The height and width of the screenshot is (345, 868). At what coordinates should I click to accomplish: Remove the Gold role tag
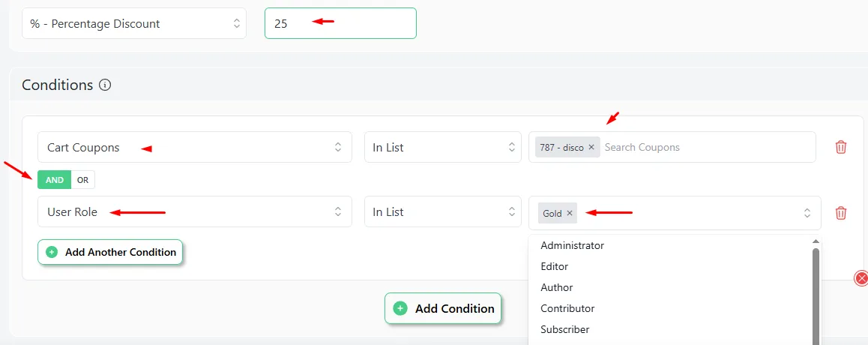click(x=570, y=213)
